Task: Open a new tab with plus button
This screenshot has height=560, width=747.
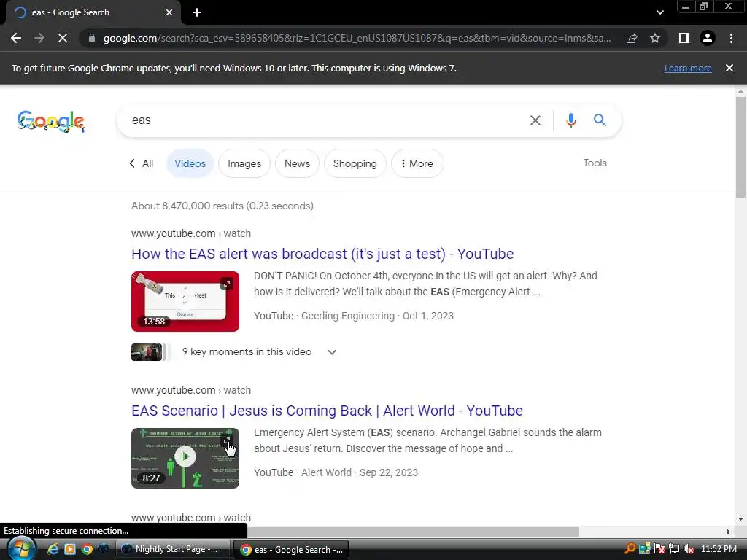Action: (197, 12)
